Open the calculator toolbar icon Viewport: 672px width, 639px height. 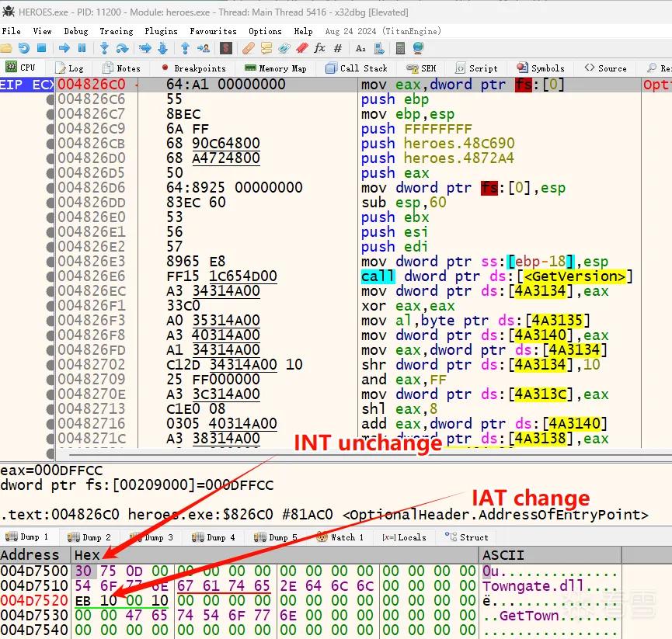[x=400, y=48]
